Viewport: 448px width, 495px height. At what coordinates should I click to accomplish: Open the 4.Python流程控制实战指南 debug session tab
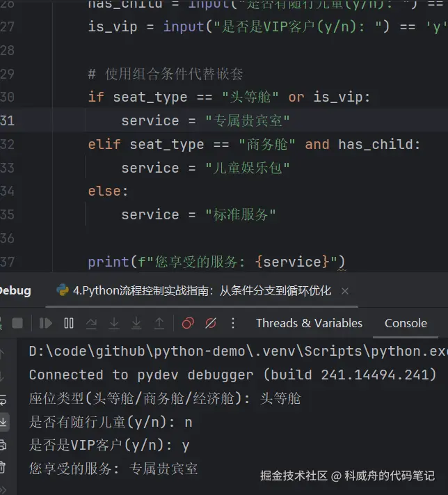tap(202, 291)
